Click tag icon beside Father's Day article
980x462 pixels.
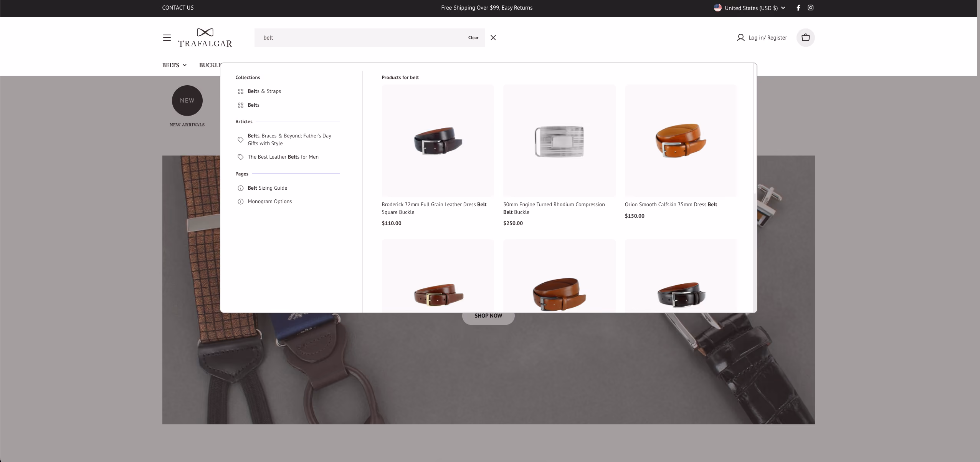click(241, 140)
